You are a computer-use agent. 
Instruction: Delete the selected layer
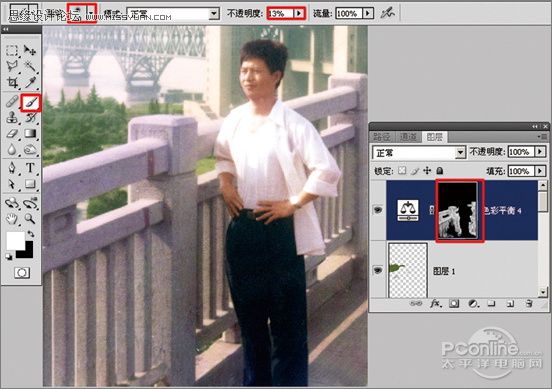[529, 303]
